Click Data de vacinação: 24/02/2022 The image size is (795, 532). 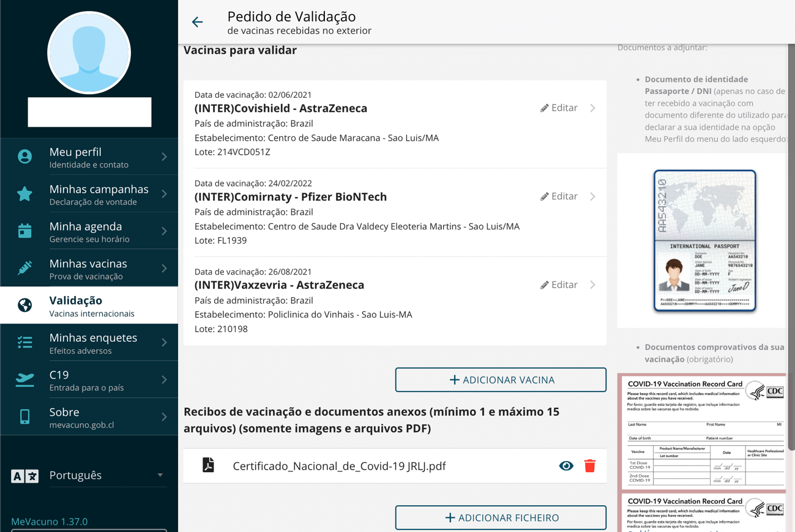click(x=253, y=183)
